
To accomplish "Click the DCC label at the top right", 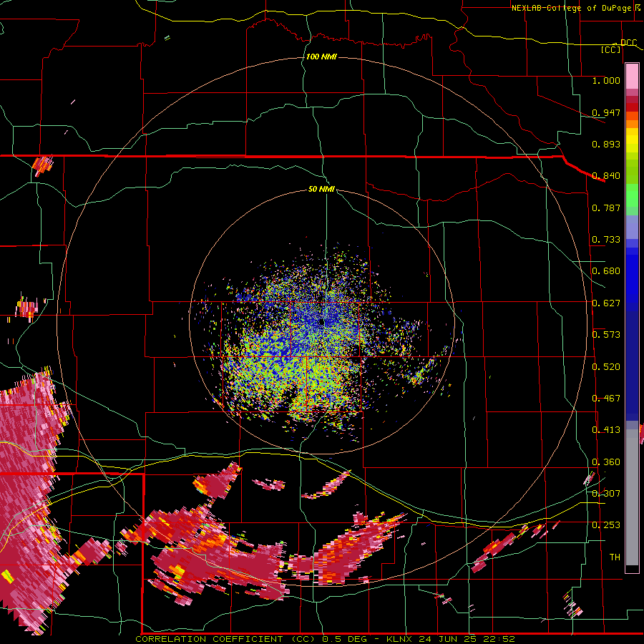I will pos(628,43).
